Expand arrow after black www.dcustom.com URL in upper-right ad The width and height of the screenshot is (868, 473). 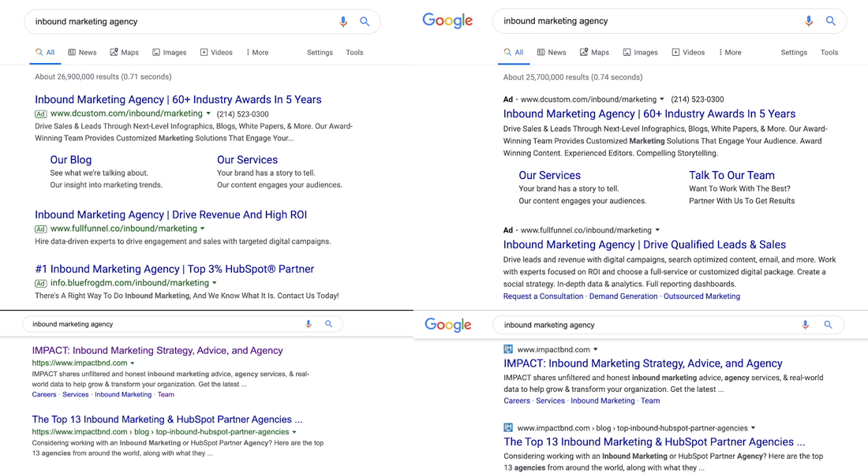tap(661, 99)
